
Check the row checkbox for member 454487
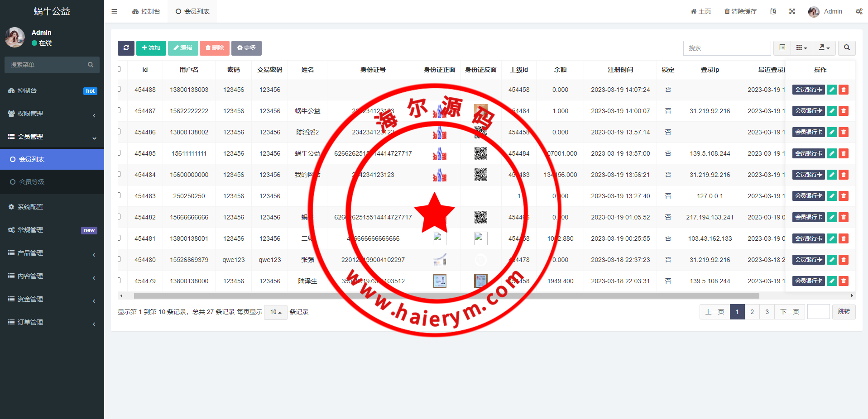[120, 111]
